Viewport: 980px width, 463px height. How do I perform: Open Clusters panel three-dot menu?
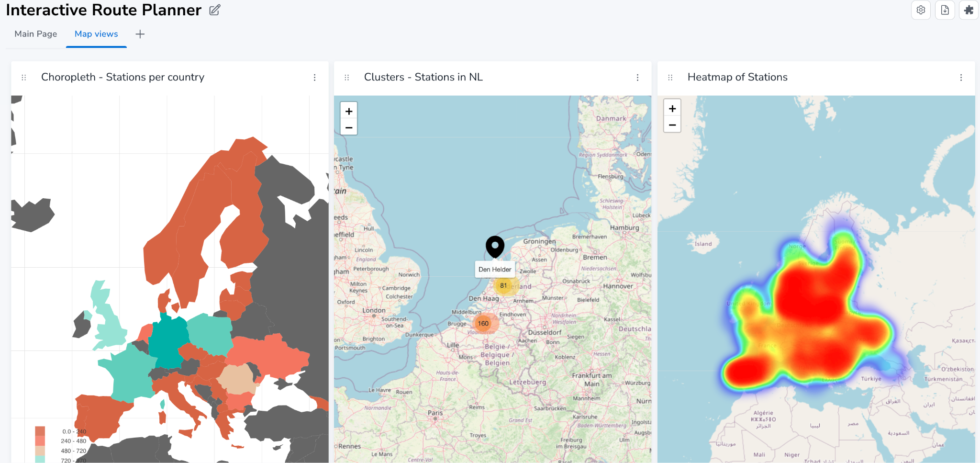point(637,77)
